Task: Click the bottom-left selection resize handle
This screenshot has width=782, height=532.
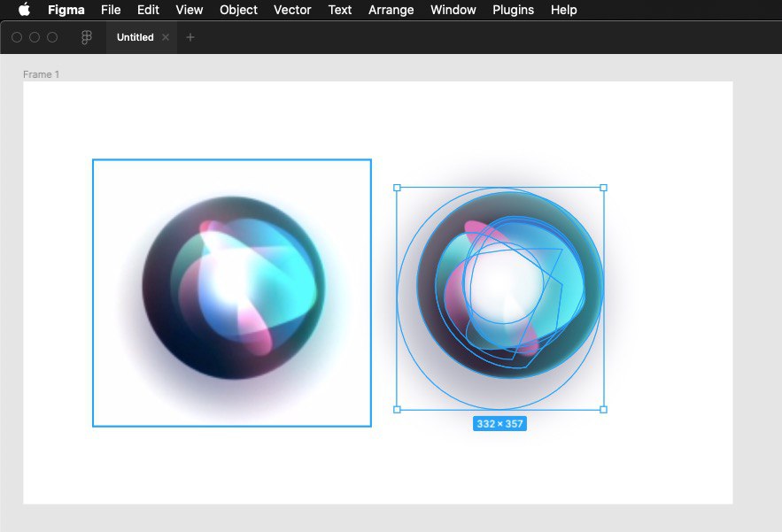Action: click(397, 410)
